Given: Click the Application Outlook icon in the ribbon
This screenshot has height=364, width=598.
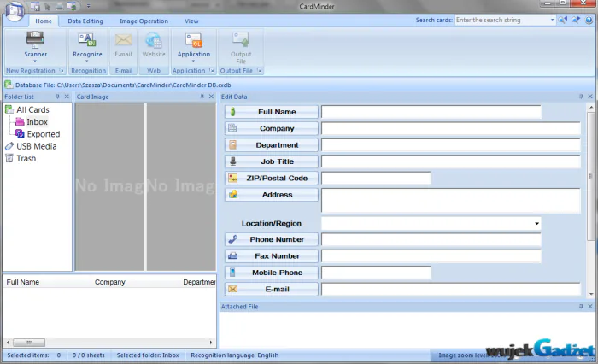Looking at the screenshot, I should tap(194, 40).
